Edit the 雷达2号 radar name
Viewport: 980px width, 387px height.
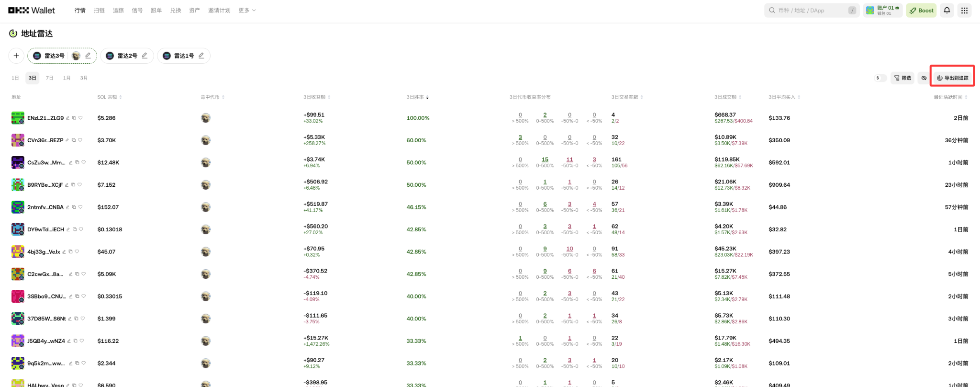pos(145,56)
